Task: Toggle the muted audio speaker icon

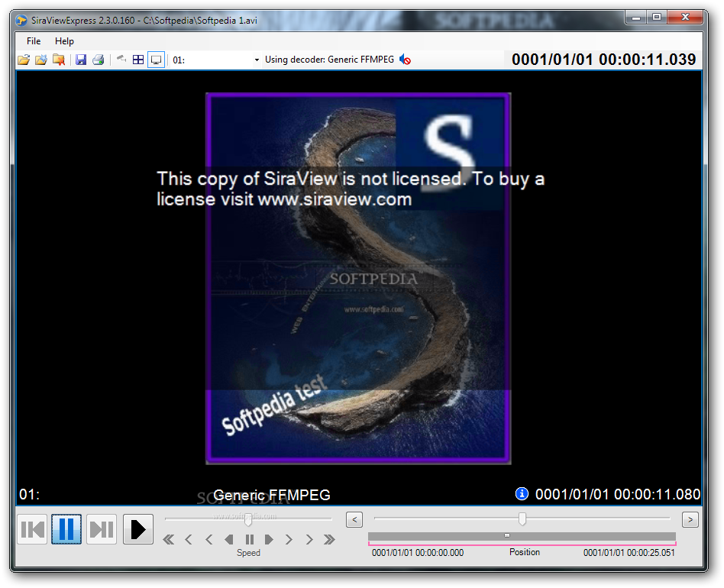Action: [x=405, y=60]
